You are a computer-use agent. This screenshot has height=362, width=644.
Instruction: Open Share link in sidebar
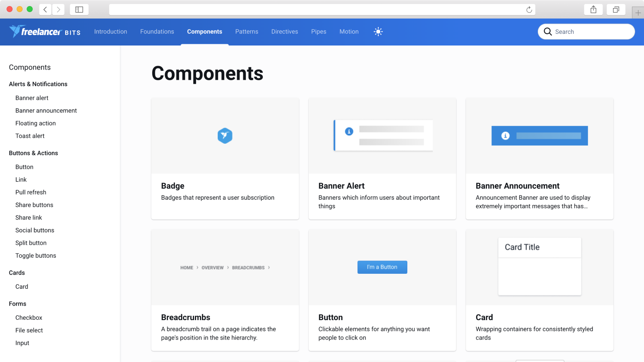click(x=29, y=217)
